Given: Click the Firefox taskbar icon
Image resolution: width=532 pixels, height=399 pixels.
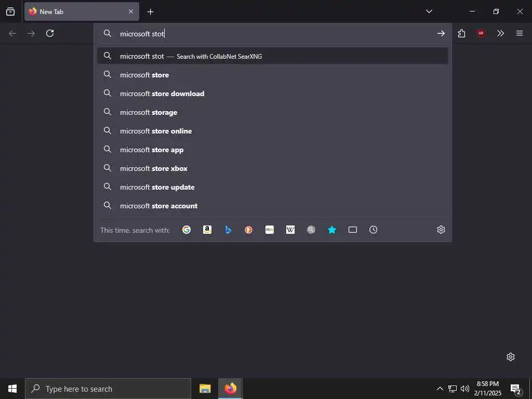Looking at the screenshot, I should 230,389.
